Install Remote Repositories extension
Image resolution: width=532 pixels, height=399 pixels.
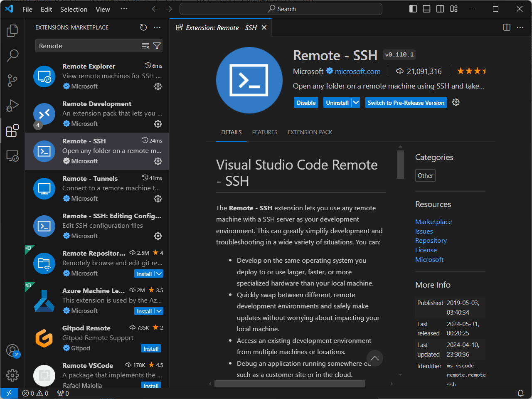pos(144,274)
